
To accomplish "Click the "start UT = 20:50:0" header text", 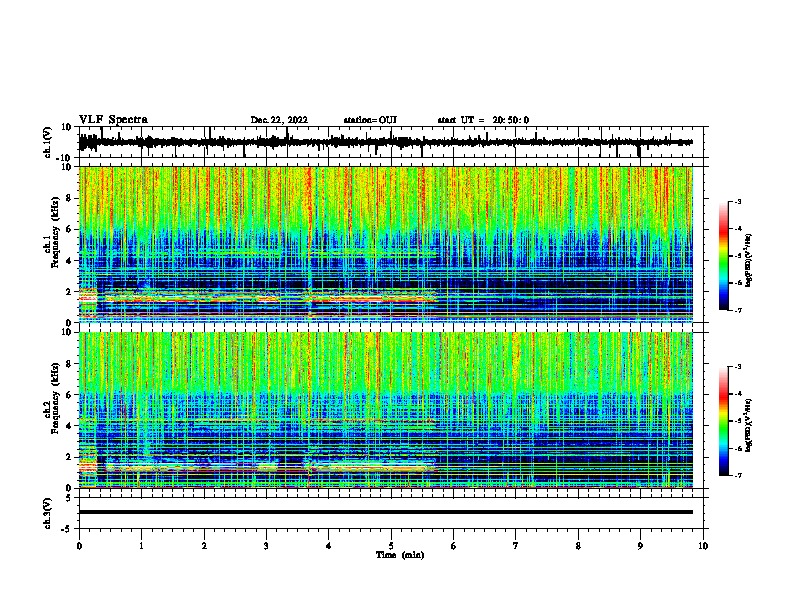I will click(x=483, y=120).
